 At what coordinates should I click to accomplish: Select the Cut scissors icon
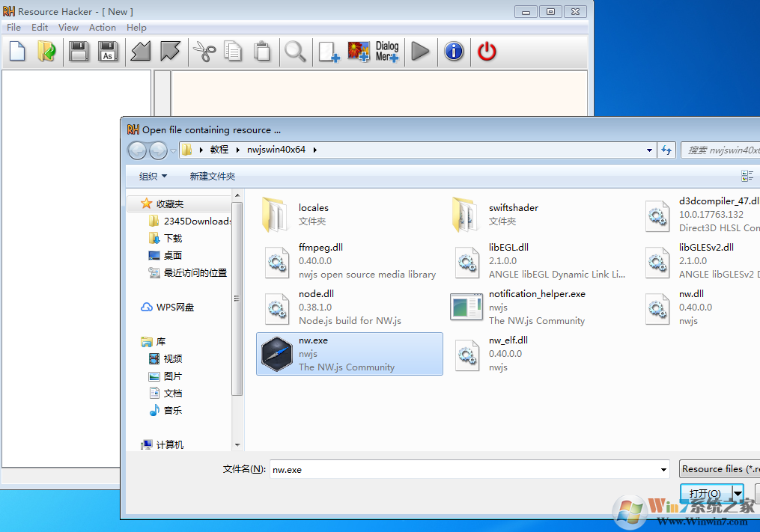[x=203, y=51]
